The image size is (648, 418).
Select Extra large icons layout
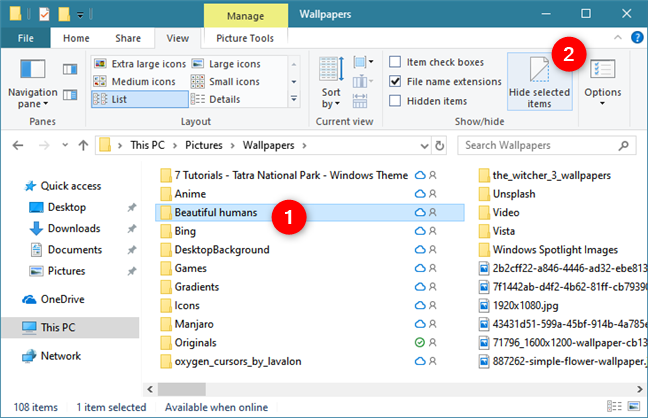[x=140, y=64]
